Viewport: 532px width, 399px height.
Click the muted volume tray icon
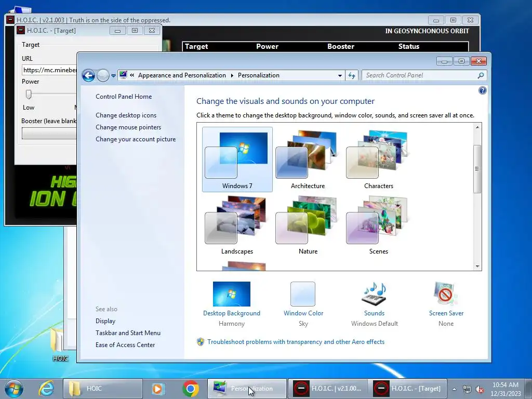[480, 389]
